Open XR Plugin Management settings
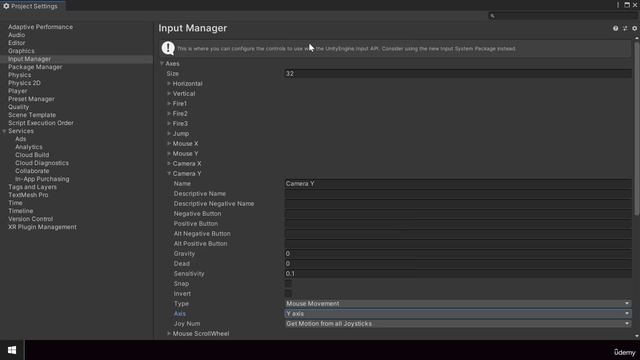Screen dimensions: 640x360 pyautogui.click(x=42, y=227)
